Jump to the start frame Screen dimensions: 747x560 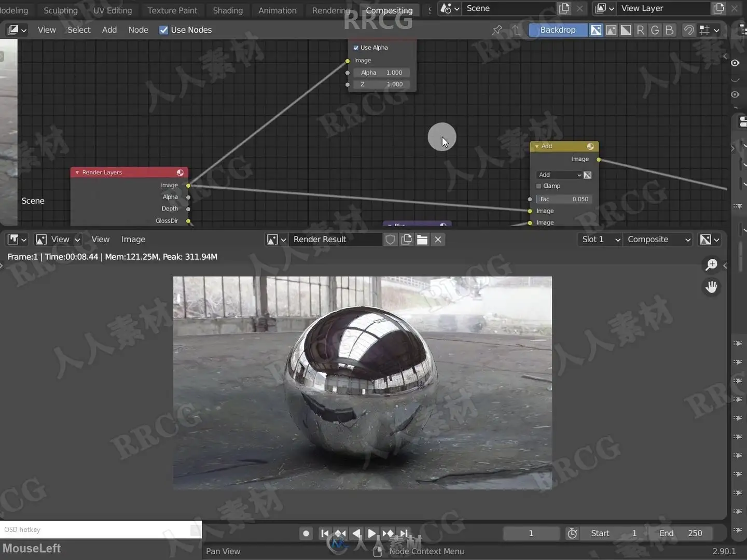click(x=325, y=533)
